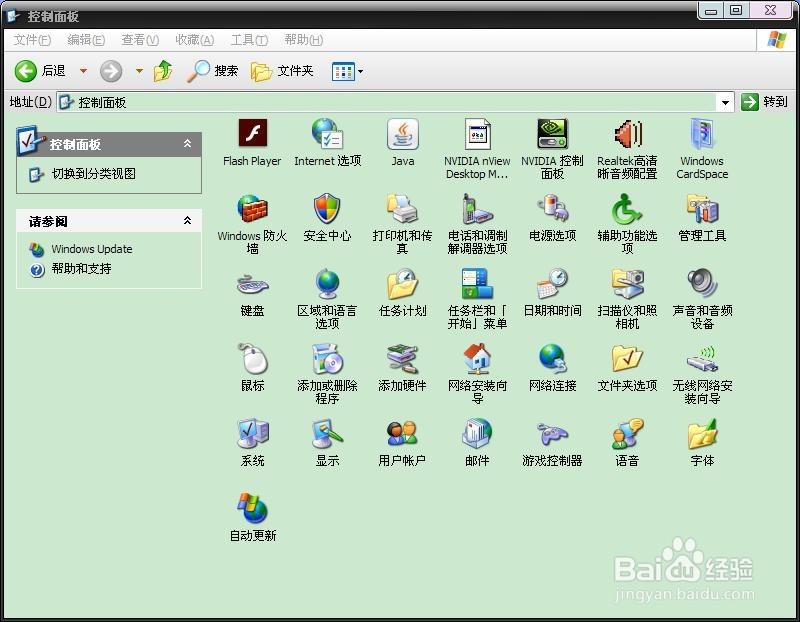Open 键盘 icon
Image resolution: width=800 pixels, height=622 pixels.
tap(253, 284)
